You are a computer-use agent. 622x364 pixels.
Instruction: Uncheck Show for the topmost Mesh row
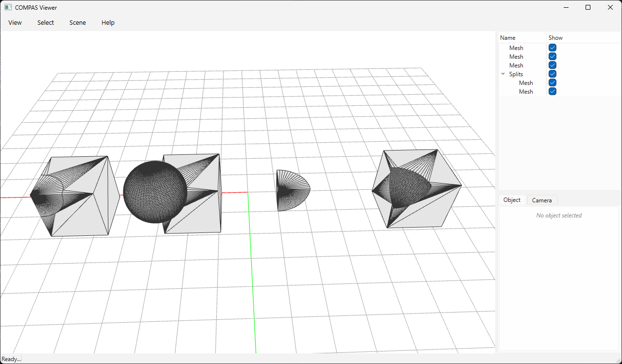tap(553, 48)
